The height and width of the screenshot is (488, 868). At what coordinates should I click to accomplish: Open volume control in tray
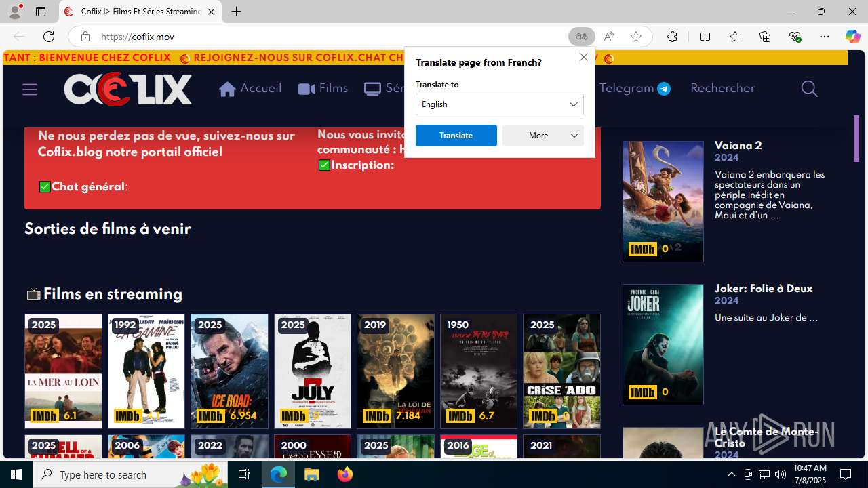(780, 474)
